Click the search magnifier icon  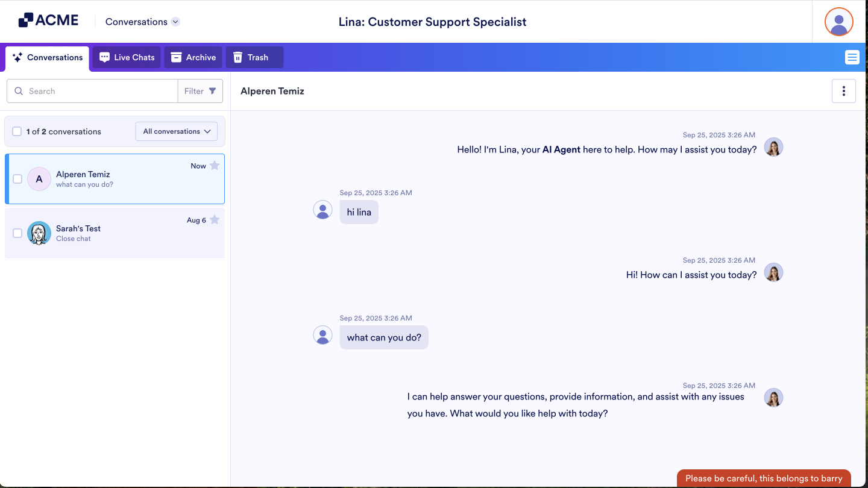pos(19,91)
